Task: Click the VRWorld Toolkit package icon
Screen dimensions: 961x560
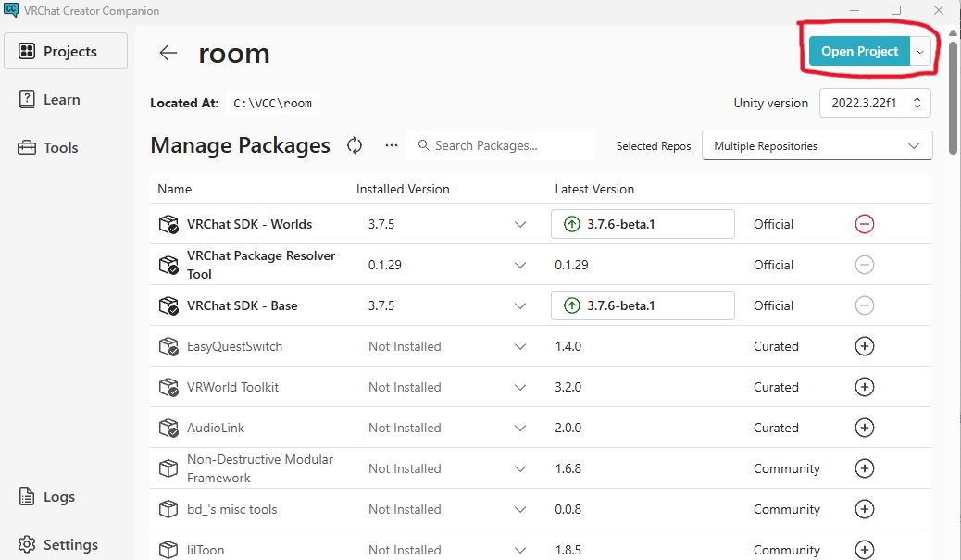Action: coord(168,387)
